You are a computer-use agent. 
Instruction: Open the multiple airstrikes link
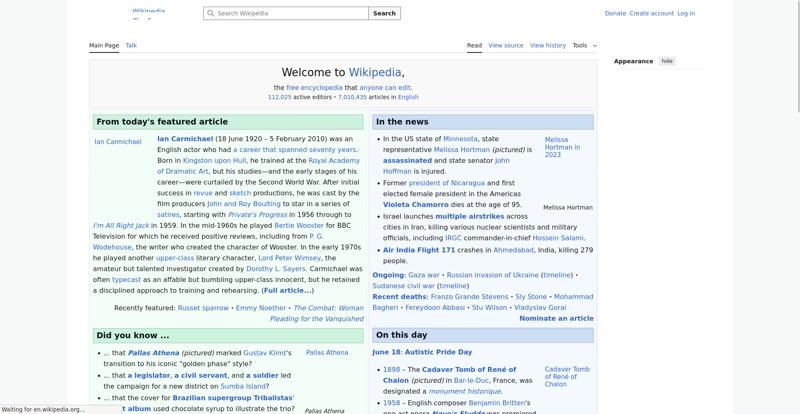(x=469, y=216)
